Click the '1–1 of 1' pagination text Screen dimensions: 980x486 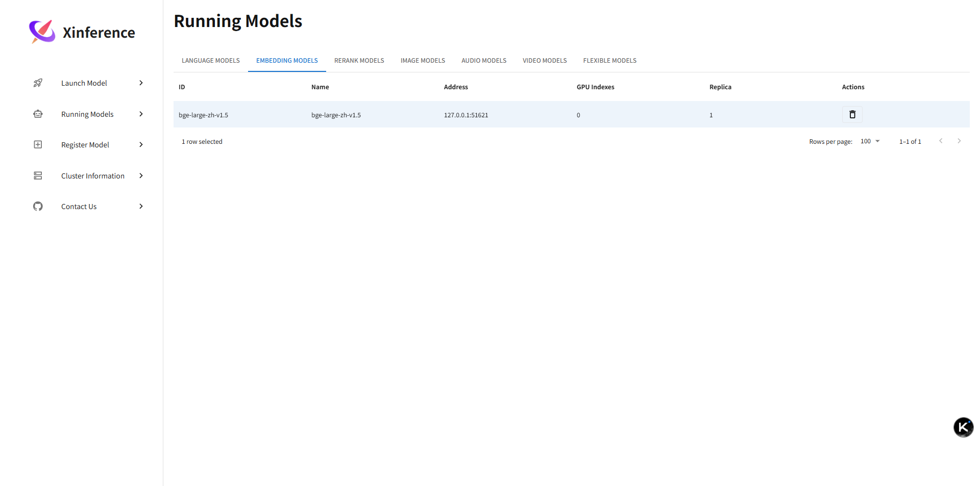pyautogui.click(x=910, y=142)
